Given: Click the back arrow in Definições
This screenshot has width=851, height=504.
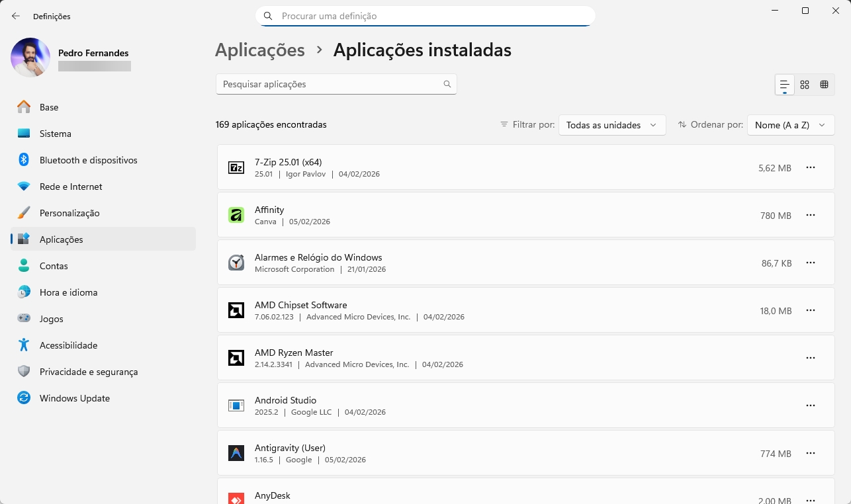Looking at the screenshot, I should (15, 16).
